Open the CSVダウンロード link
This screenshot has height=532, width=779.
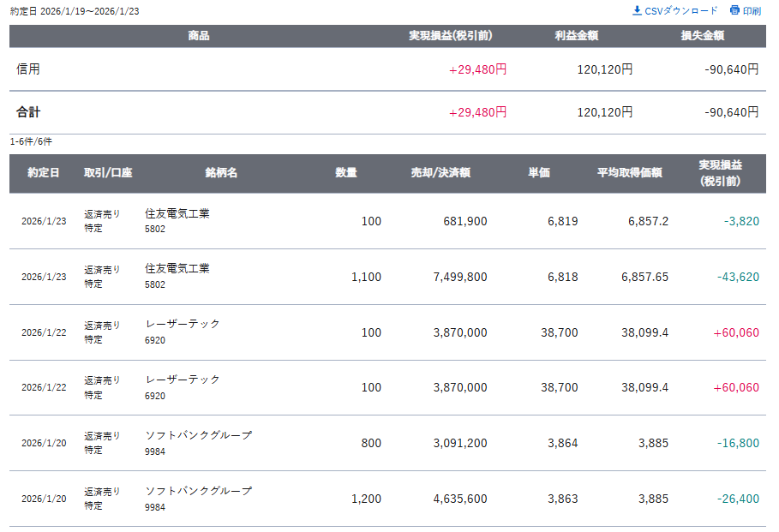coord(680,11)
